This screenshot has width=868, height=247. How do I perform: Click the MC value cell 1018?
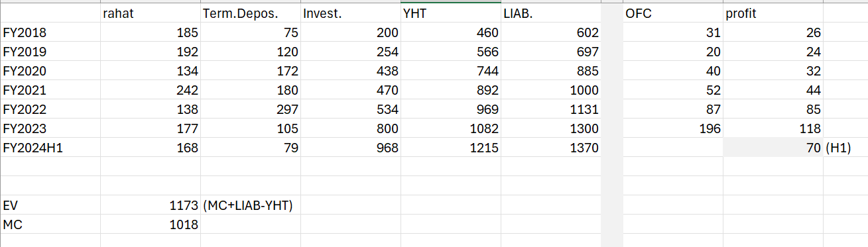[x=150, y=224]
